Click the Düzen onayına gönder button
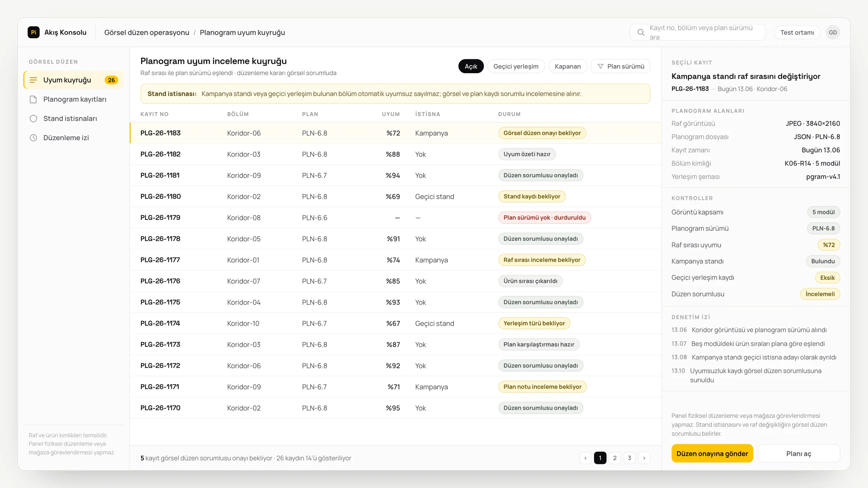This screenshot has width=868, height=488. click(712, 454)
